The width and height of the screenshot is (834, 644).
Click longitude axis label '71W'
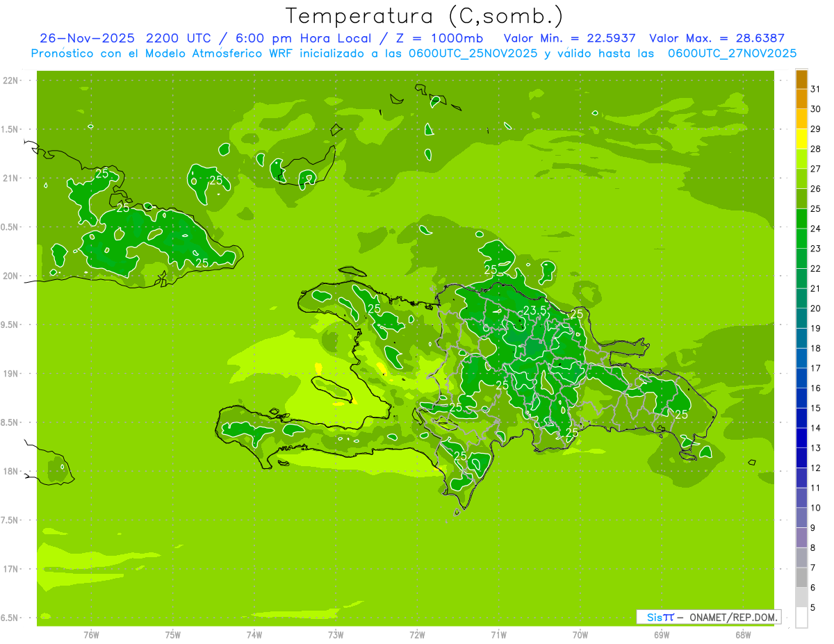click(x=499, y=635)
